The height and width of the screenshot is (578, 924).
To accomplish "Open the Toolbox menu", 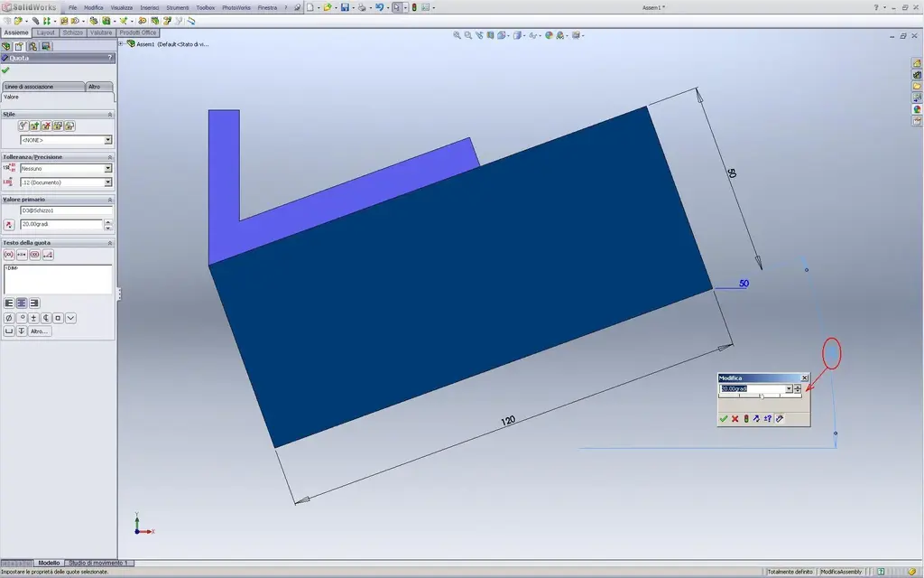I will click(x=205, y=7).
